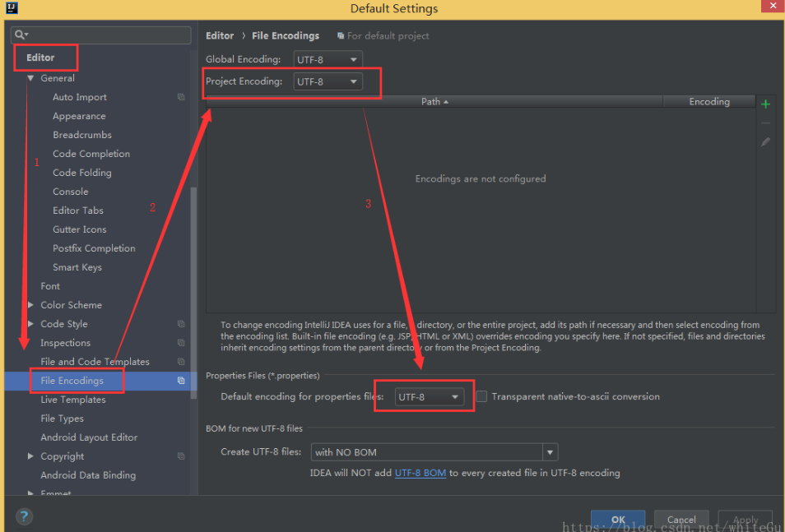Select Inspections in settings tree
785x532 pixels.
point(66,343)
